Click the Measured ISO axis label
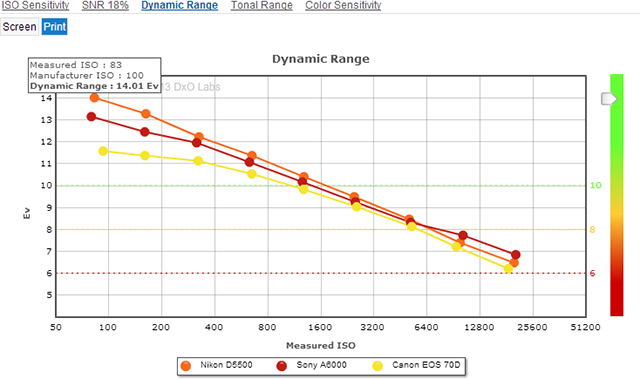 point(321,346)
